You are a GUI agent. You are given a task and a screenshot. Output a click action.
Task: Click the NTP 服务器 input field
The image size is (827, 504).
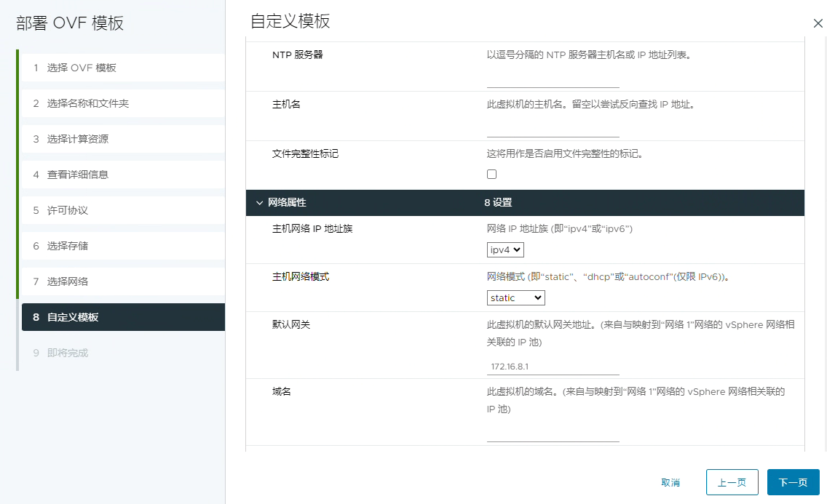tap(553, 79)
